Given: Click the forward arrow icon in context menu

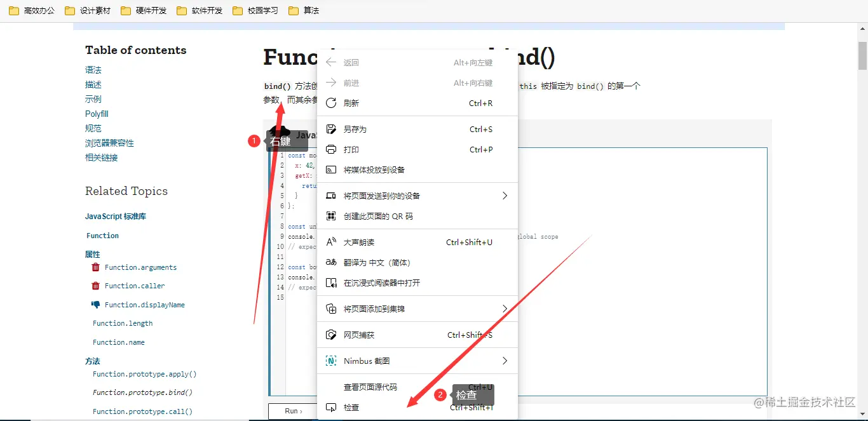Looking at the screenshot, I should pos(330,83).
